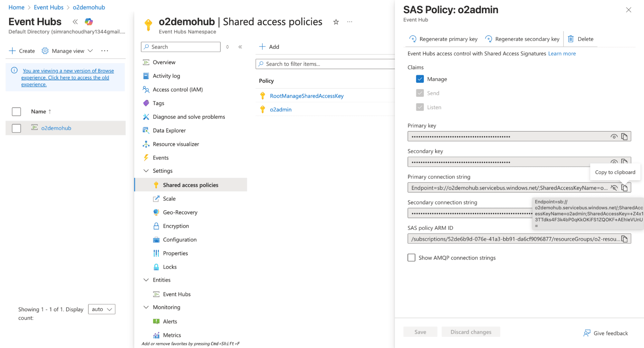
Task: Copy the SAS policy ARM ID
Action: [624, 239]
